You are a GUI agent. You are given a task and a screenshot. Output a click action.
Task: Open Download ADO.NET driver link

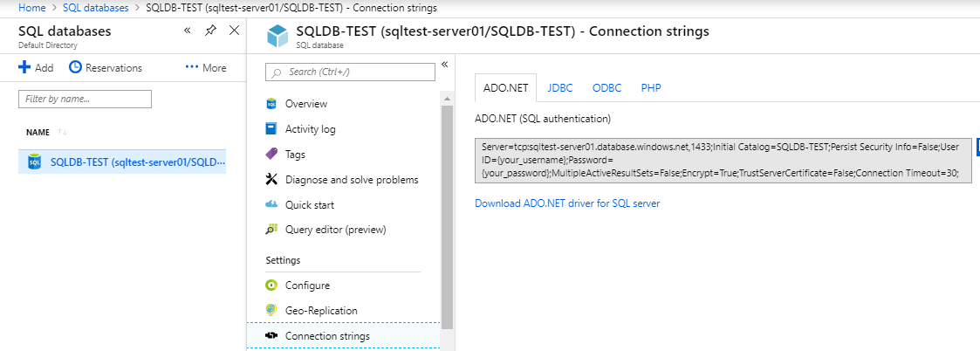point(567,203)
